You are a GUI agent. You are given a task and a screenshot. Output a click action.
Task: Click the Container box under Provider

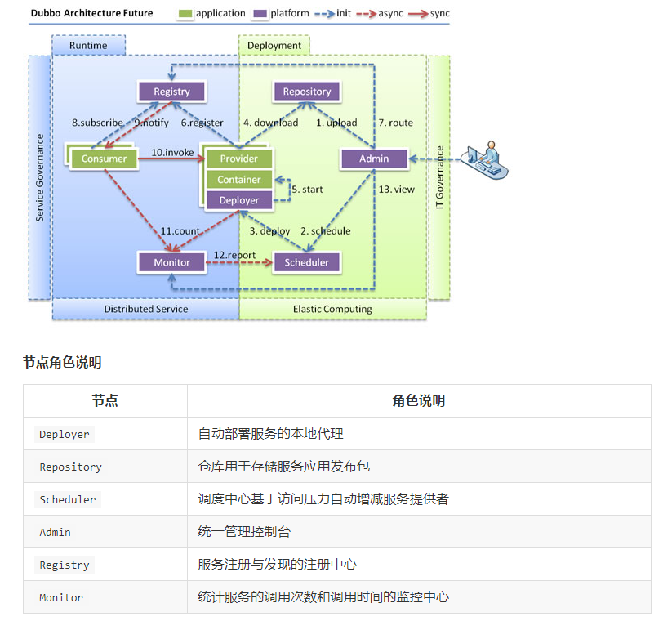pyautogui.click(x=239, y=180)
